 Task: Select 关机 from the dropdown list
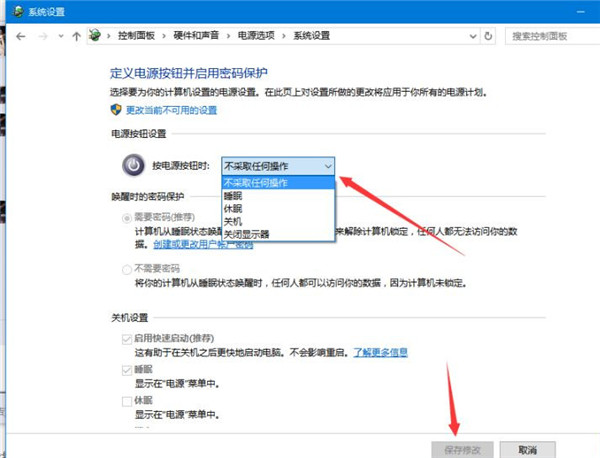tap(232, 221)
